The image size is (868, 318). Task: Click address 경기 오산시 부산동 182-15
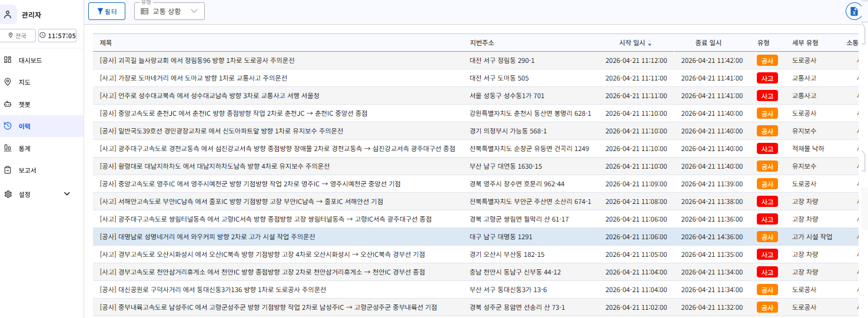[x=507, y=255]
